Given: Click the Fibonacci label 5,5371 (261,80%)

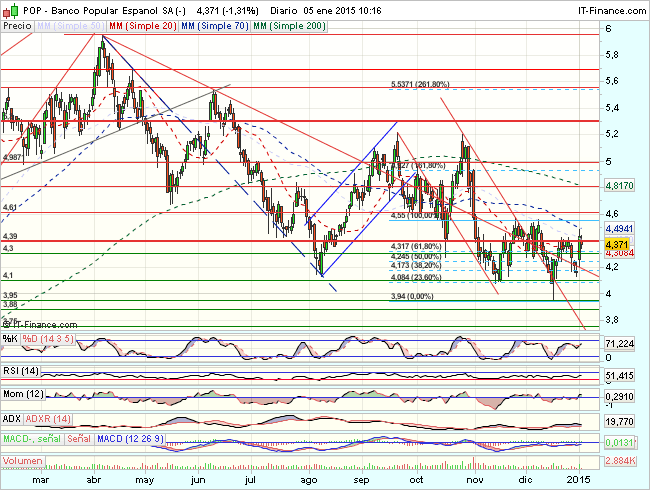Looking at the screenshot, I should [x=420, y=84].
